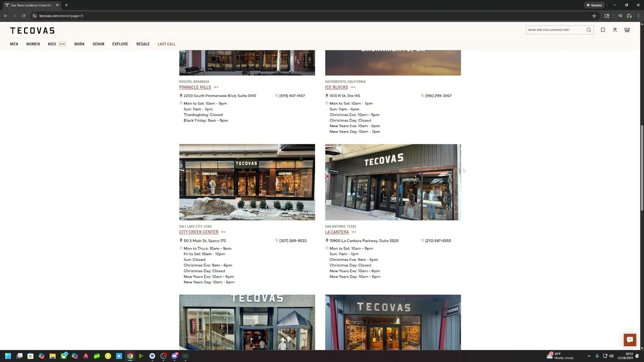Screen dimensions: 644x362
Task: Open the EXPLORE menu
Action: (120, 44)
